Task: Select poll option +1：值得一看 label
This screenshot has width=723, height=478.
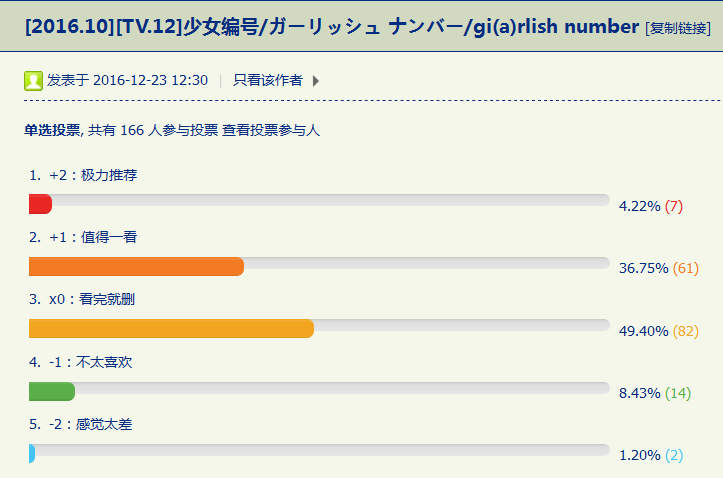Action: [x=93, y=237]
